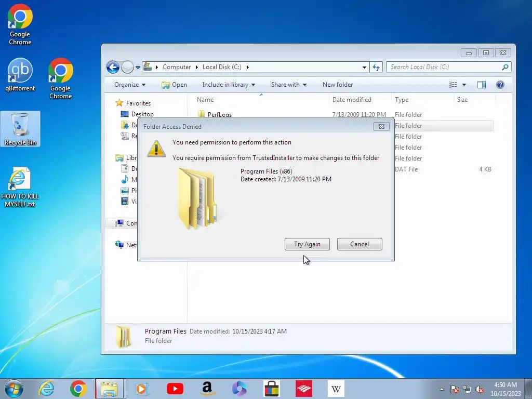Open the taskbar clock showing 4:50 AM
The height and width of the screenshot is (399, 532).
point(506,389)
